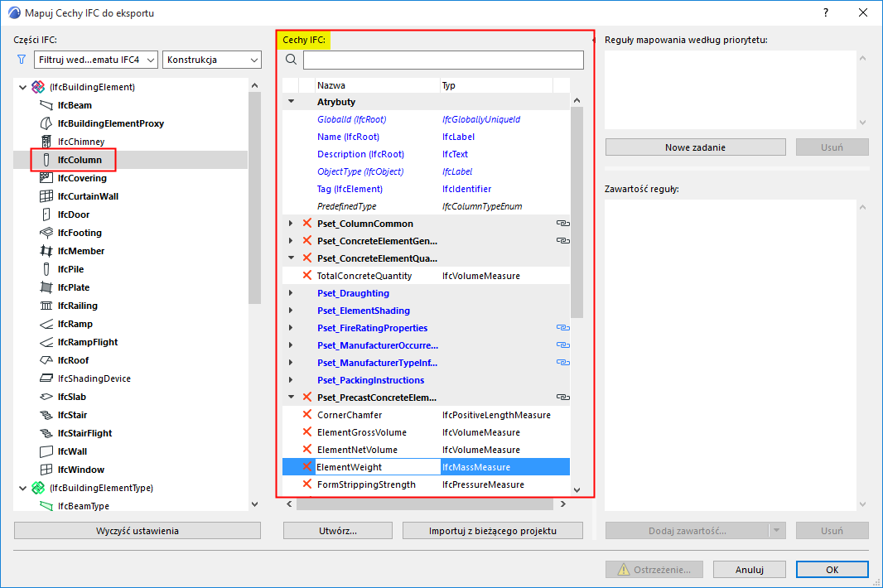Click the dialog help question mark
The width and height of the screenshot is (883, 588).
[x=826, y=12]
